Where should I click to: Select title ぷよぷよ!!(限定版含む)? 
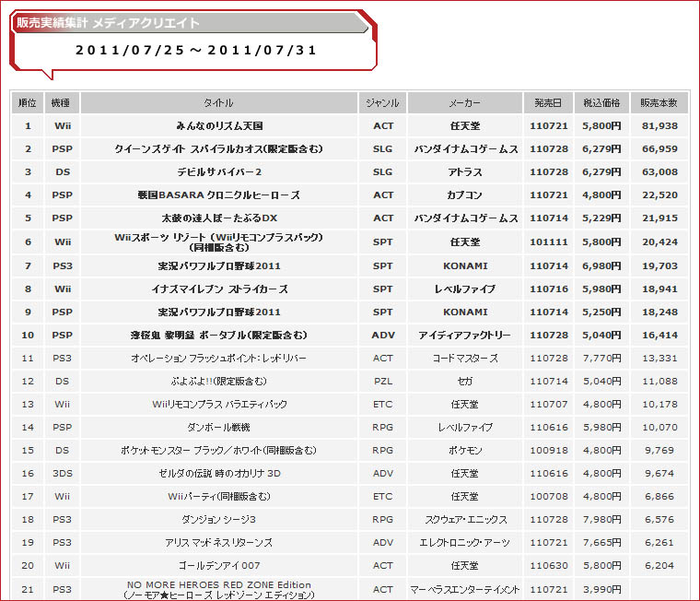pyautogui.click(x=219, y=381)
